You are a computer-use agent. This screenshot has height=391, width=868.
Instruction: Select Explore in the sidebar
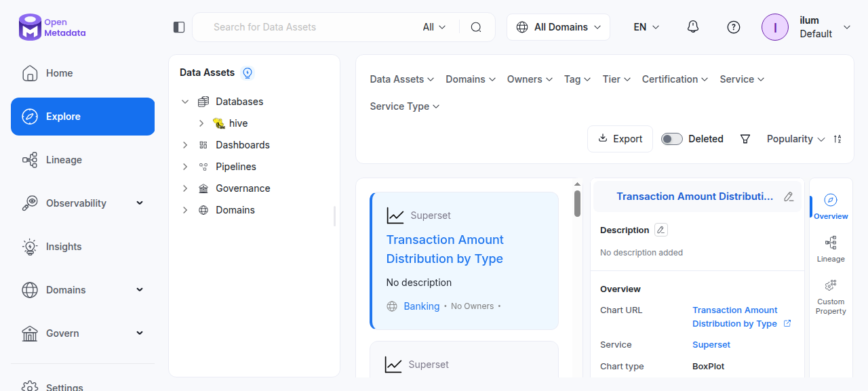click(83, 117)
